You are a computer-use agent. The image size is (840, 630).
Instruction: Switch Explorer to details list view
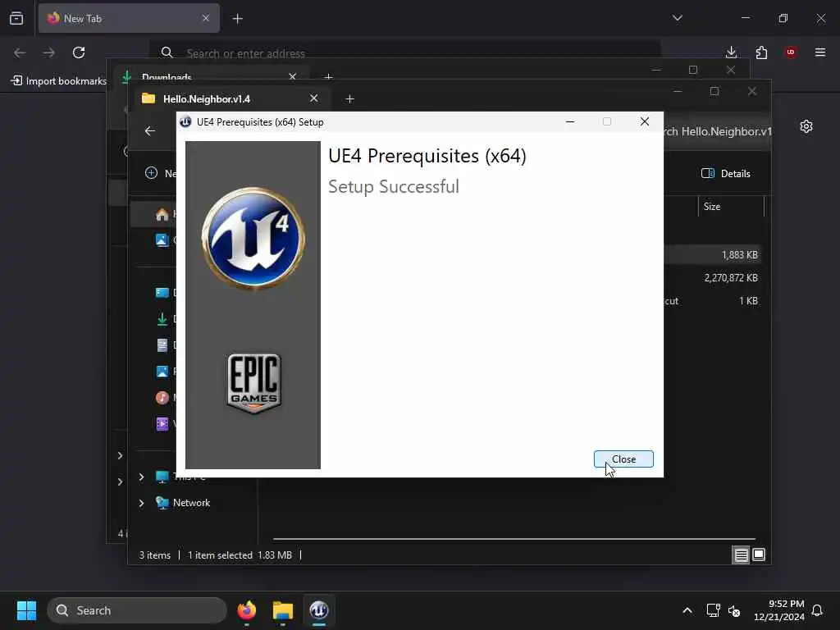coord(741,555)
